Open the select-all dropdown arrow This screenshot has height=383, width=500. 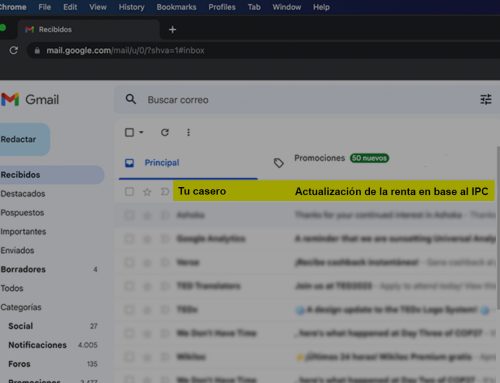[x=141, y=132]
